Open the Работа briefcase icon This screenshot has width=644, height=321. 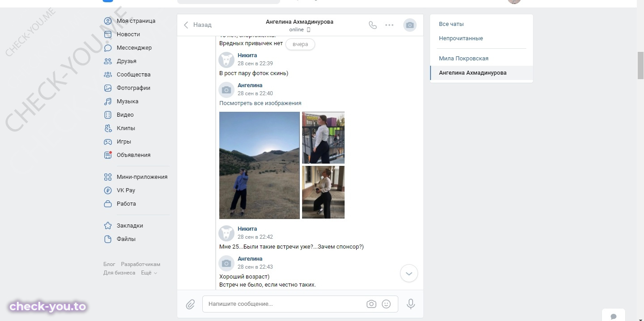click(107, 204)
